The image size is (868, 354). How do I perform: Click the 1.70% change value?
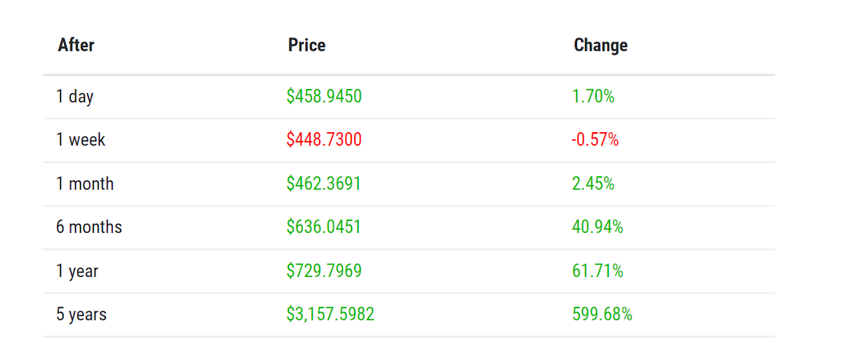pyautogui.click(x=593, y=97)
